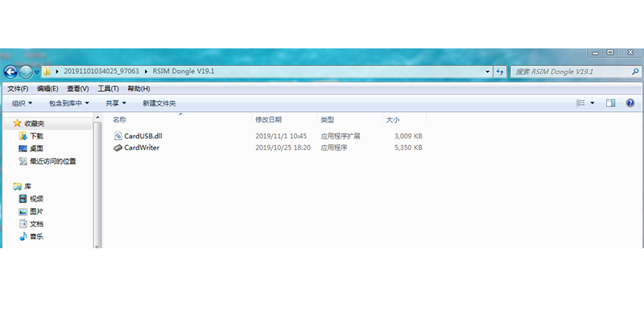This screenshot has width=644, height=328.
Task: Select 视频 library
Action: coord(36,199)
